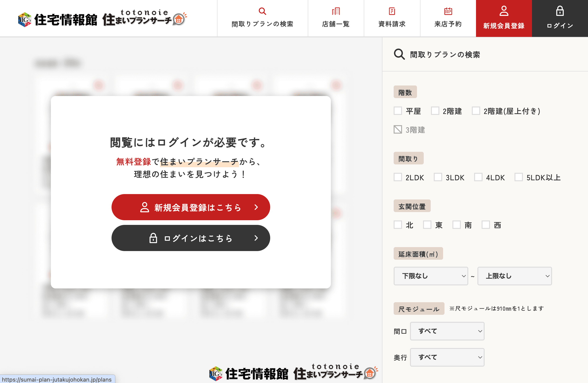Click the 住宅情報館 logo in header
This screenshot has width=588, height=383.
(x=66, y=20)
